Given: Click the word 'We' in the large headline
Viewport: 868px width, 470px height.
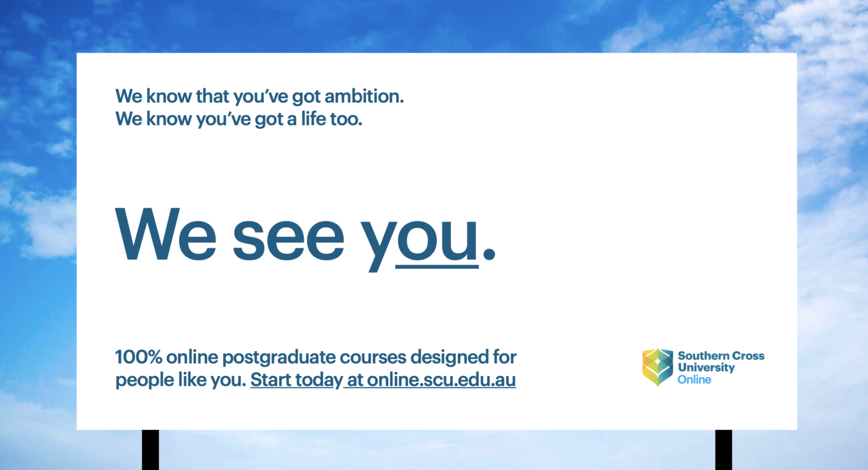Looking at the screenshot, I should [x=166, y=234].
